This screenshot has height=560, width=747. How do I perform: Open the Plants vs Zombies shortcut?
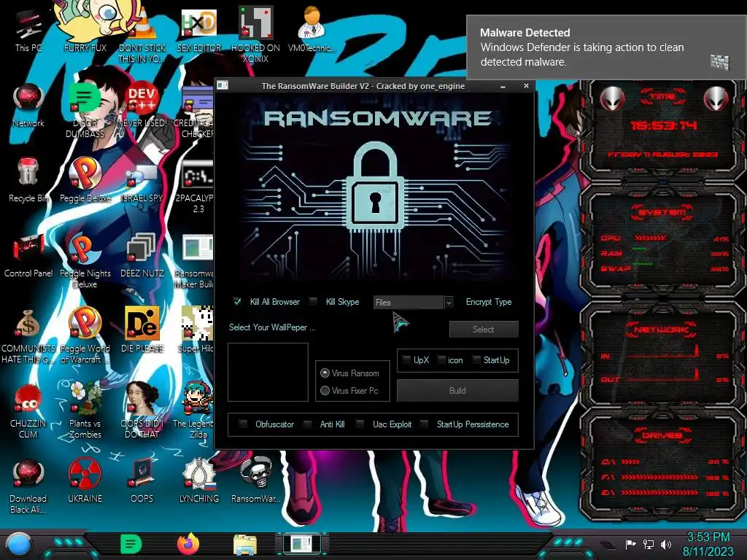pos(85,410)
